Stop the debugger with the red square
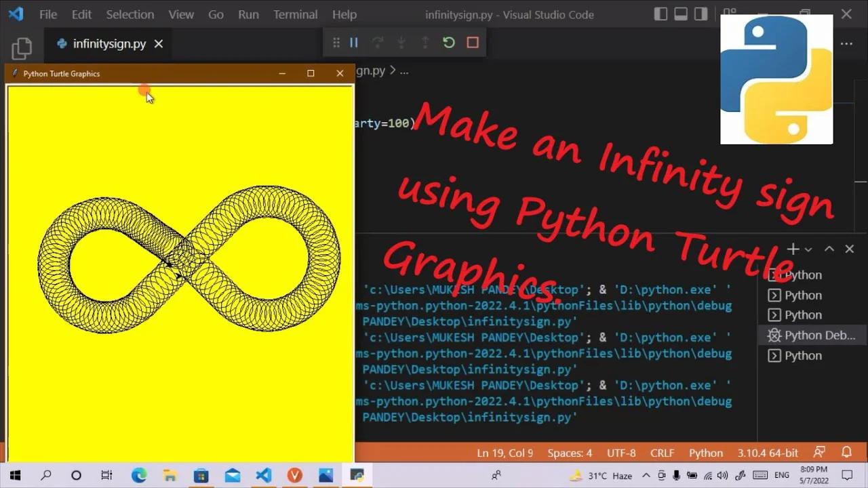The image size is (868, 488). tap(472, 42)
